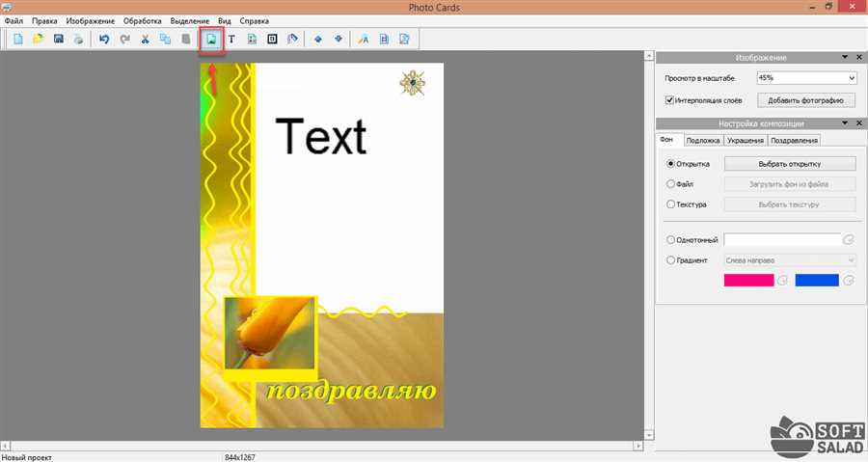Click the Выбрать открытку button
This screenshot has width=868, height=462.
pyautogui.click(x=789, y=164)
